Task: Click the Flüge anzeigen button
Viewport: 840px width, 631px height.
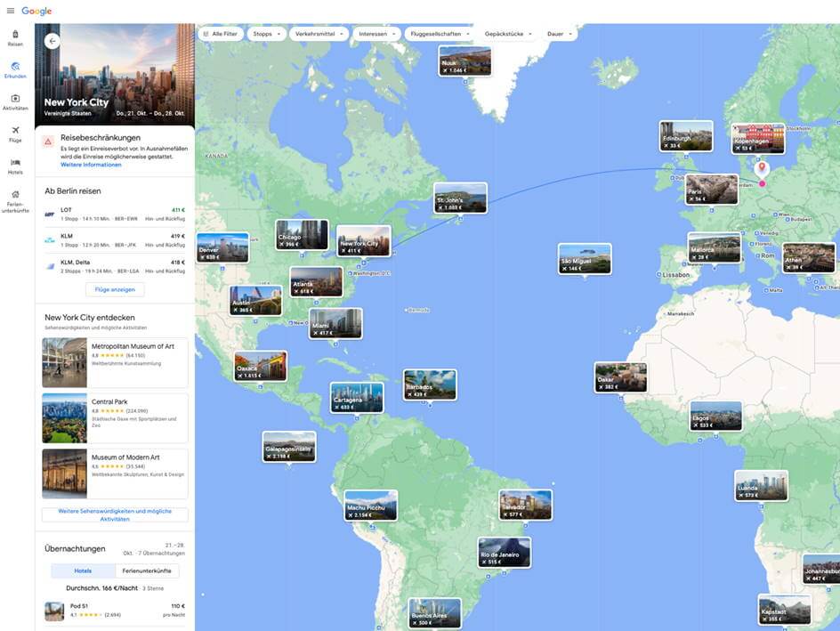Action: click(x=115, y=289)
